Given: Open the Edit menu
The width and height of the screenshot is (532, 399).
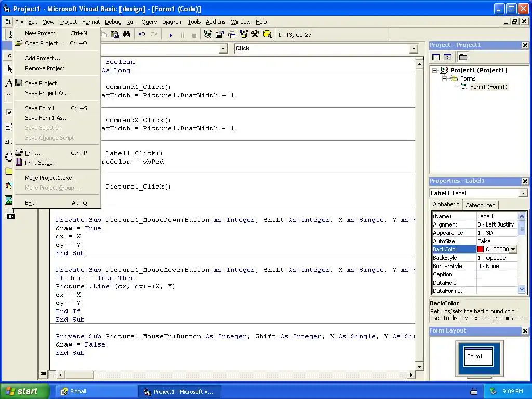Looking at the screenshot, I should click(33, 22).
